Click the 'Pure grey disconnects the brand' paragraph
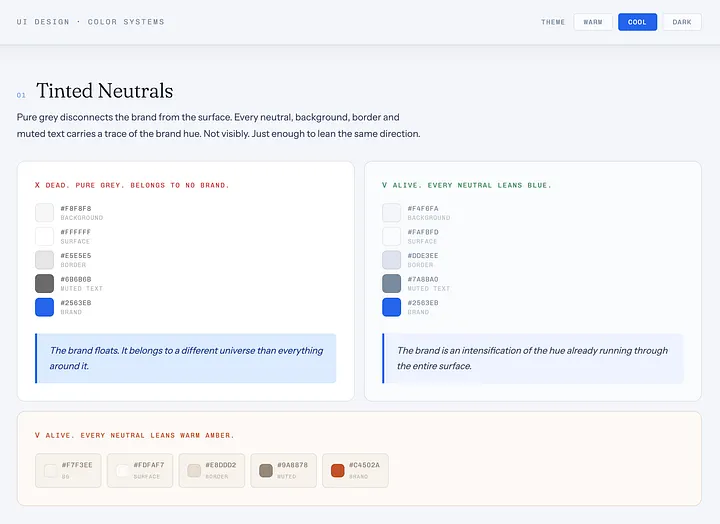Image resolution: width=720 pixels, height=524 pixels. (x=219, y=125)
